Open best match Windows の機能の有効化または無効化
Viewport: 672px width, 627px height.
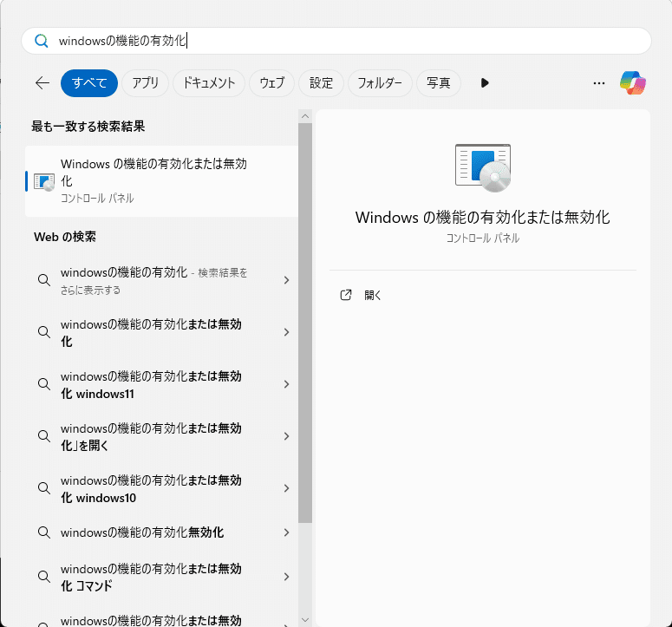[161, 181]
